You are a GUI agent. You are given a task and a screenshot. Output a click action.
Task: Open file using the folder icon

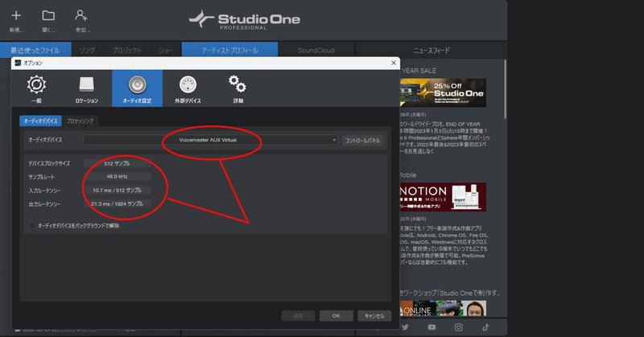pos(48,16)
